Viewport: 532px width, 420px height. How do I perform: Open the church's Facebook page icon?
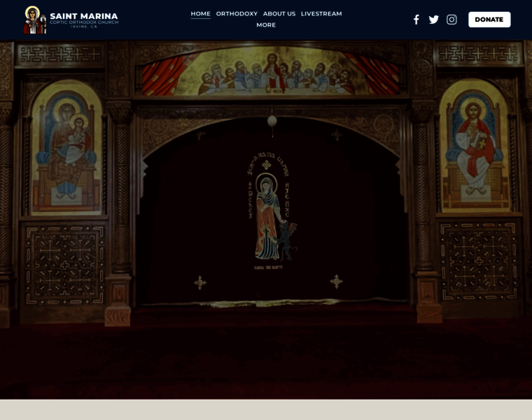[416, 20]
